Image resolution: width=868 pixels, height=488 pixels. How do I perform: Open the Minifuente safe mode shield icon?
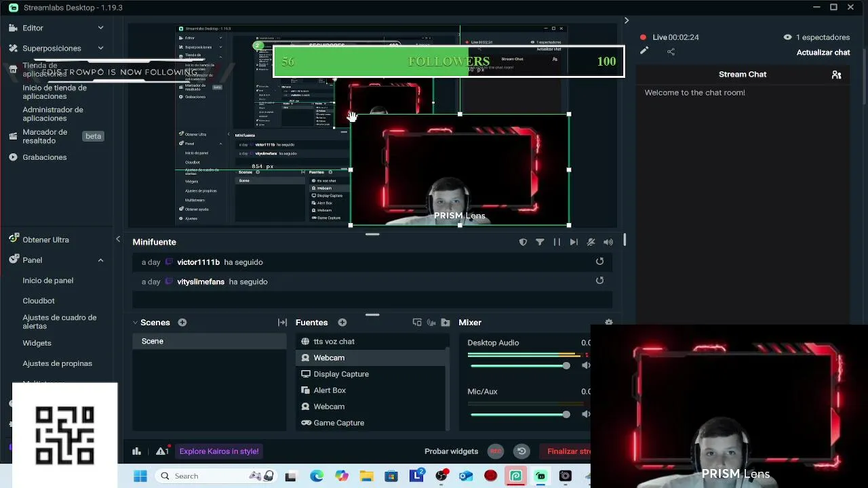(523, 242)
